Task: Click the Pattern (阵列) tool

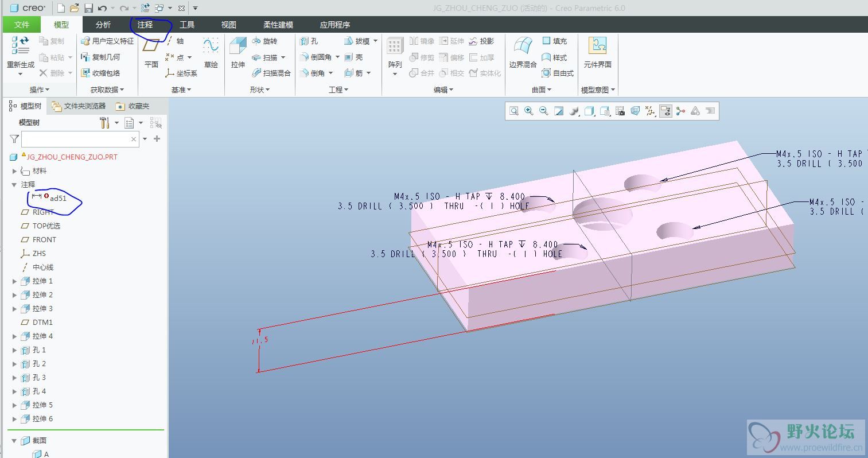Action: tap(395, 56)
